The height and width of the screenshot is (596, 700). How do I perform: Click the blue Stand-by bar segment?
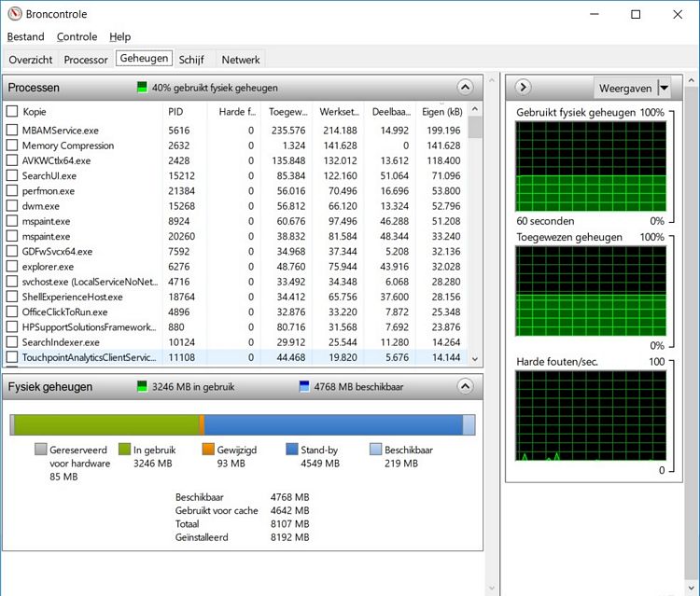[x=333, y=424]
